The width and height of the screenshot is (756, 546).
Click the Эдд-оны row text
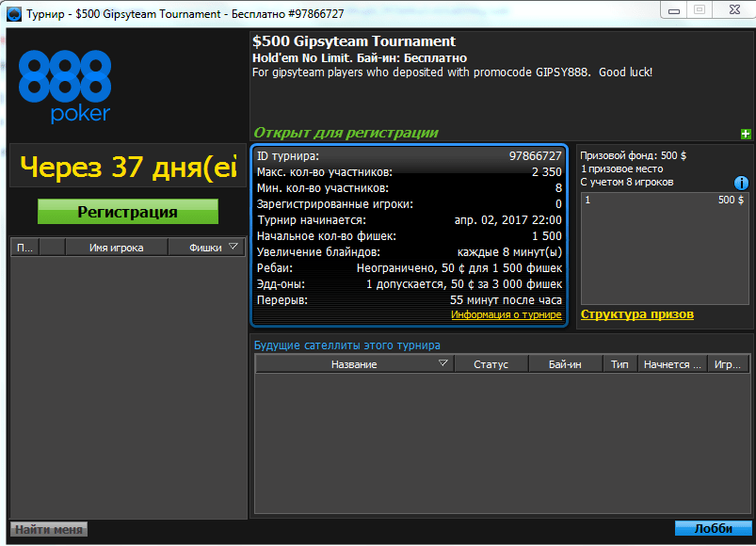(x=409, y=284)
